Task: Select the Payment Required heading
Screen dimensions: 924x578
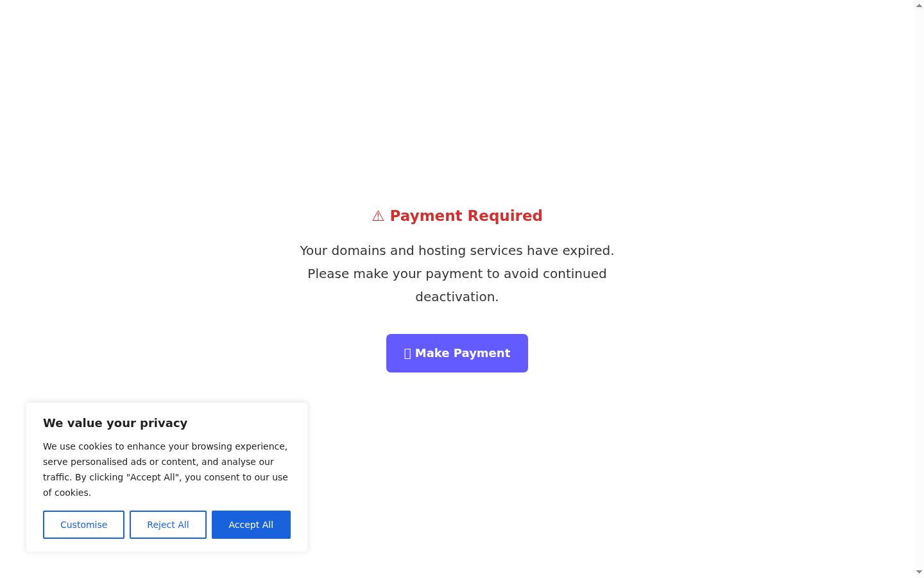Action: pyautogui.click(x=457, y=216)
